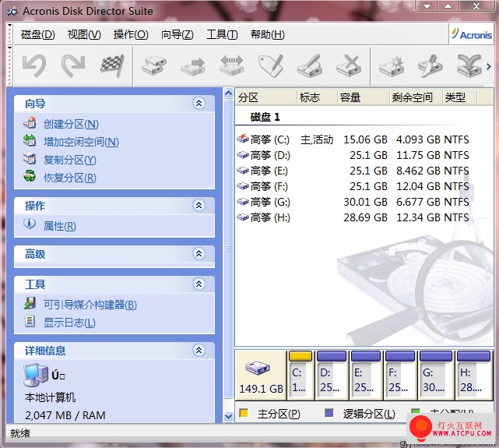Click the 磁盘 1 group header

265,117
